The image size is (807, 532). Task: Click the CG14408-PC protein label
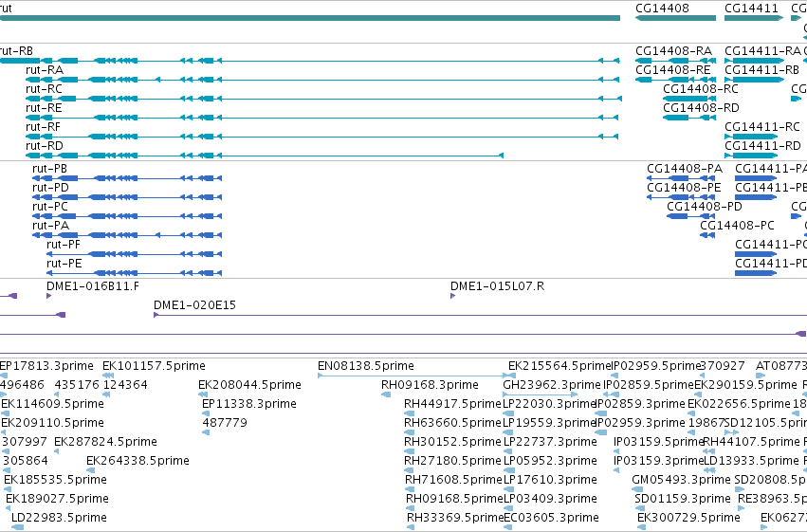coord(737,226)
